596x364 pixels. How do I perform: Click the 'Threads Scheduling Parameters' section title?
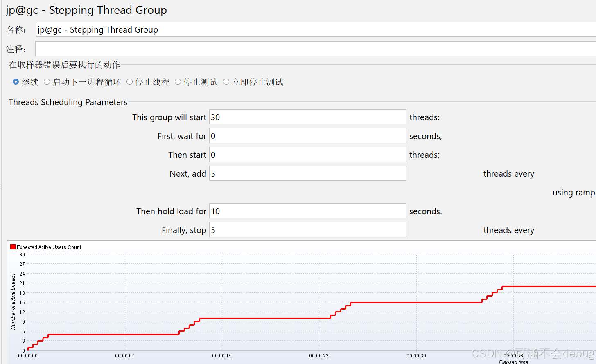coord(68,102)
